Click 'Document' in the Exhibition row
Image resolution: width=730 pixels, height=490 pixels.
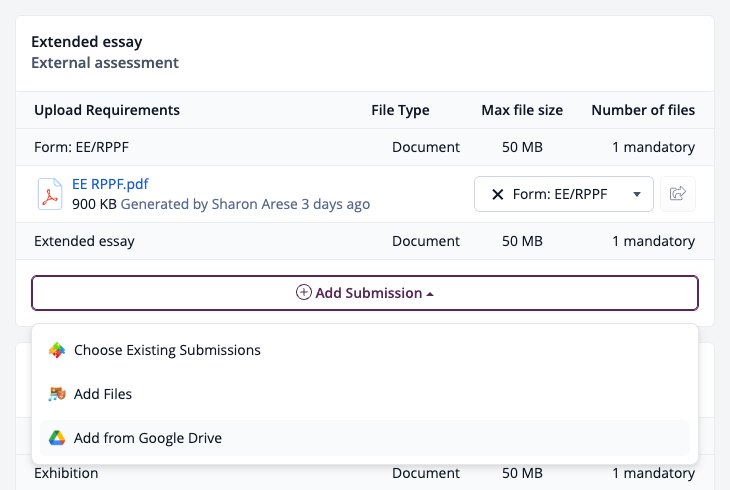[426, 473]
